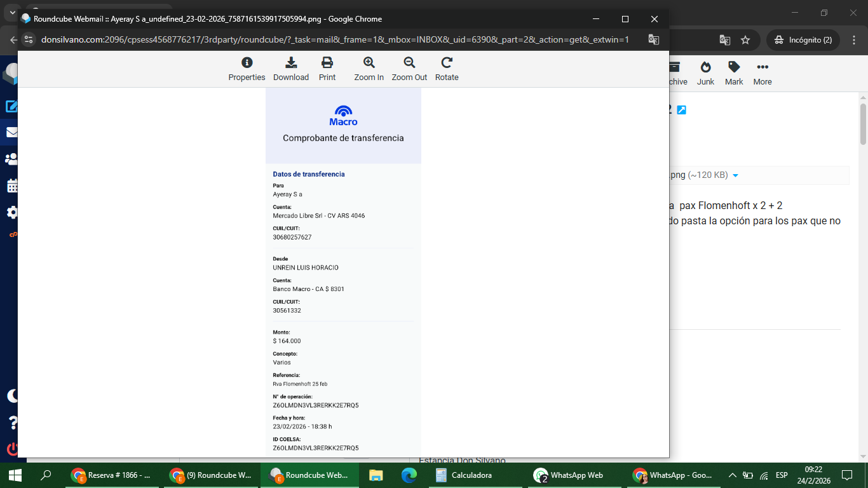Bookmark this page with the star icon
Image resolution: width=868 pixels, height=488 pixels.
(x=745, y=40)
